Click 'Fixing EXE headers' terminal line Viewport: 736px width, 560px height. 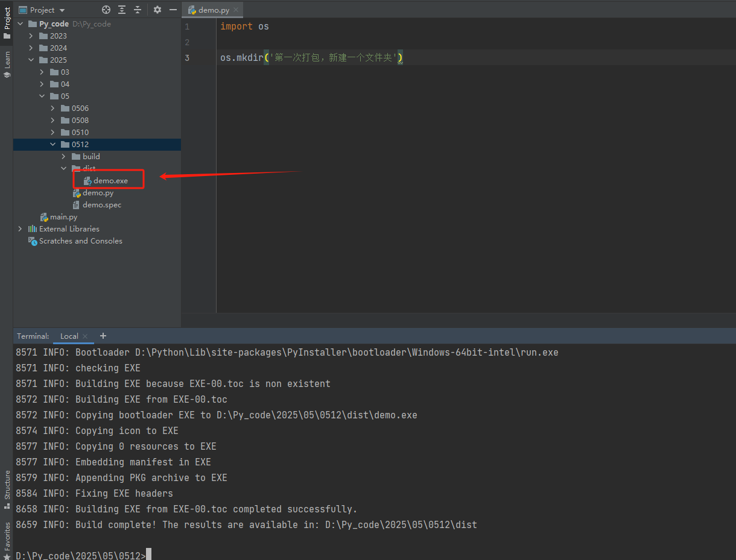click(94, 494)
